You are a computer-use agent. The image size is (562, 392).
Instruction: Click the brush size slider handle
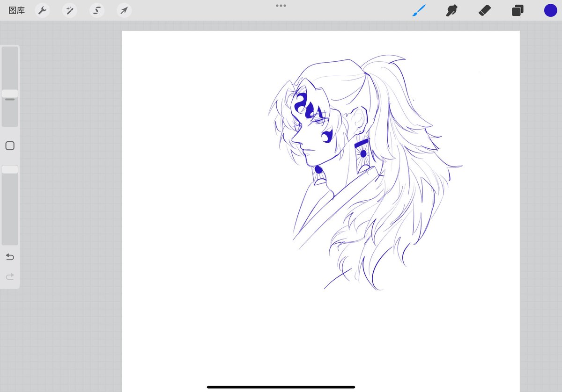click(10, 94)
